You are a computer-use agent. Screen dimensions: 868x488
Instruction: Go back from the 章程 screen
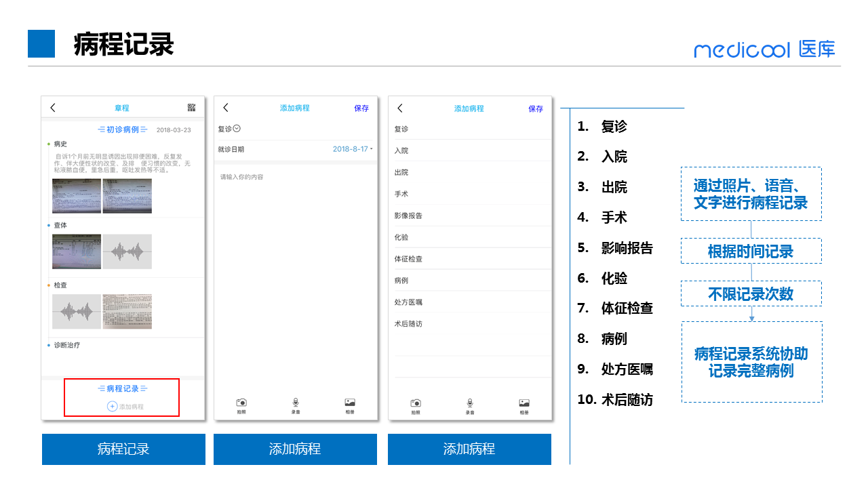pos(53,108)
